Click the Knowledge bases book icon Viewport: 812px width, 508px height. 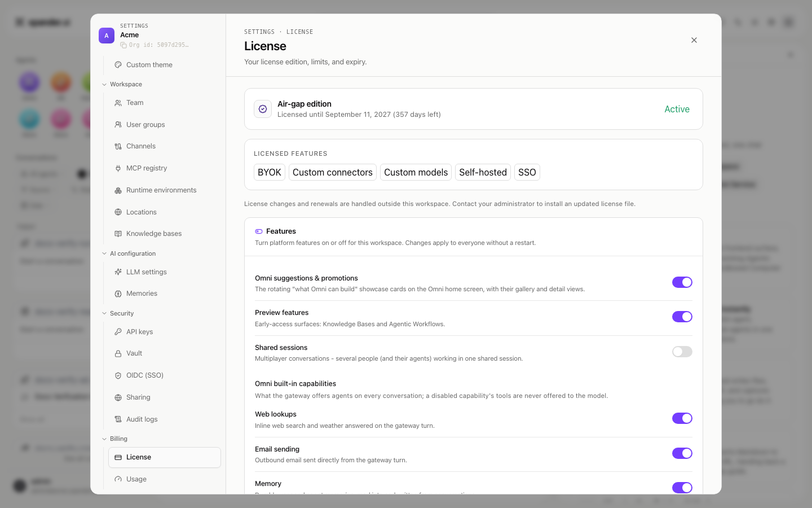click(118, 234)
